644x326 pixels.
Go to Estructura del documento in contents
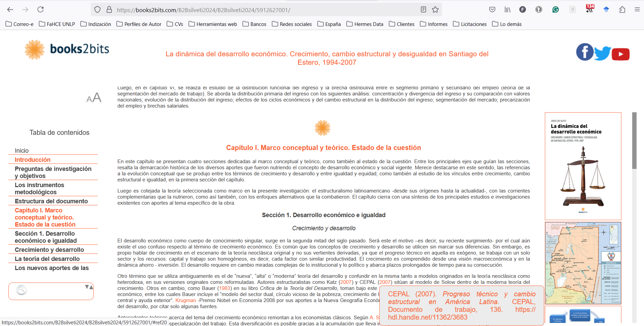click(51, 201)
